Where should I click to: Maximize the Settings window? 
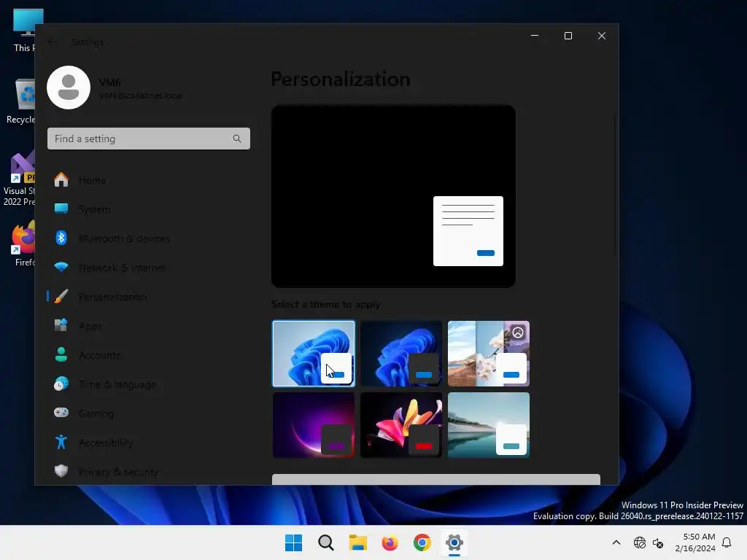click(568, 36)
